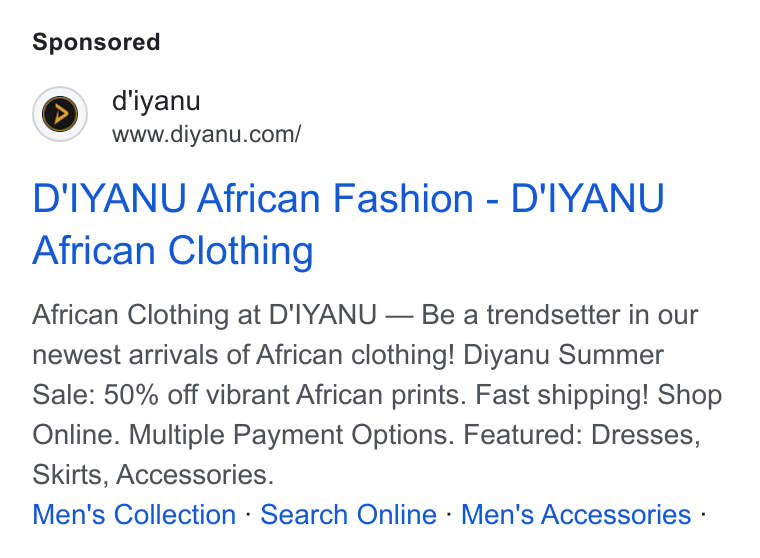This screenshot has height=558, width=760.
Task: Open the Men's Collection sitelink
Action: click(x=134, y=514)
